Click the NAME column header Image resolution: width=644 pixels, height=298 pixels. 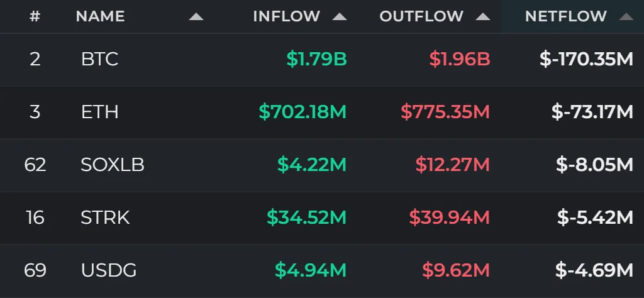(100, 16)
